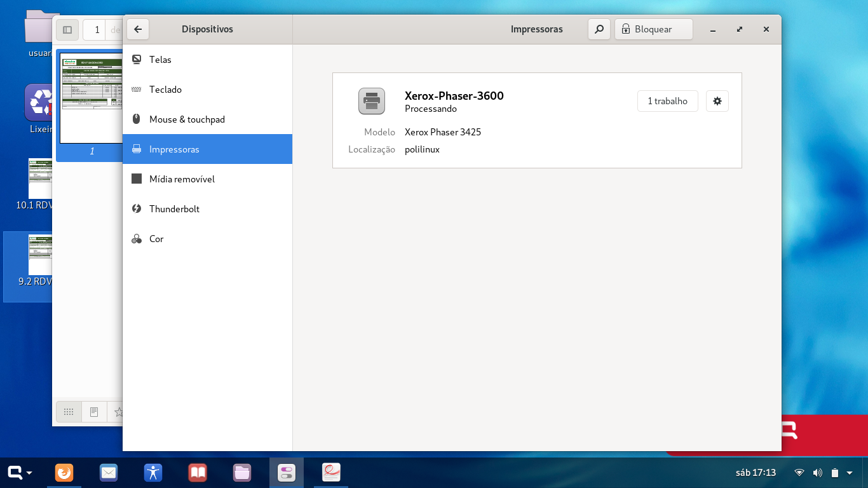Switch to outline view in document viewer
The image size is (868, 488).
(94, 412)
